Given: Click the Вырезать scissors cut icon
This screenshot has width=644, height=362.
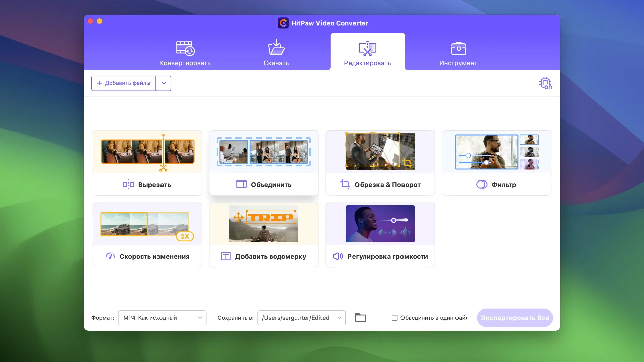Looking at the screenshot, I should click(129, 185).
